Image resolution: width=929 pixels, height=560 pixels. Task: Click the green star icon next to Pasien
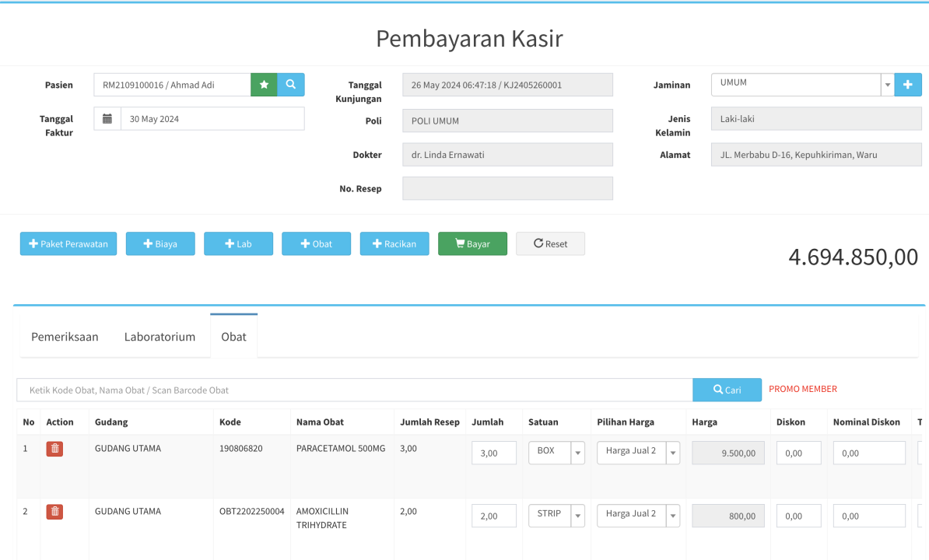coord(265,85)
